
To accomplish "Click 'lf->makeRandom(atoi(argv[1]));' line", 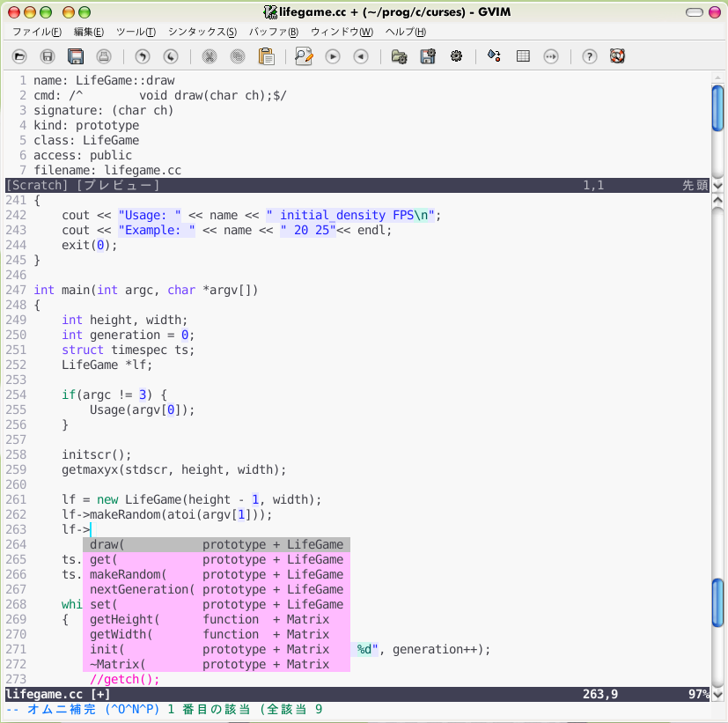I will tap(167, 514).
